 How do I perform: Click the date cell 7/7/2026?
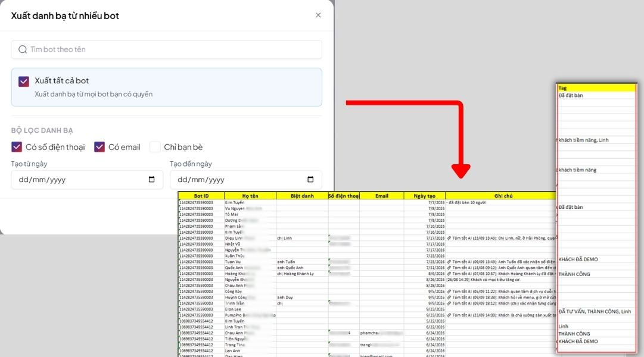tap(425, 202)
